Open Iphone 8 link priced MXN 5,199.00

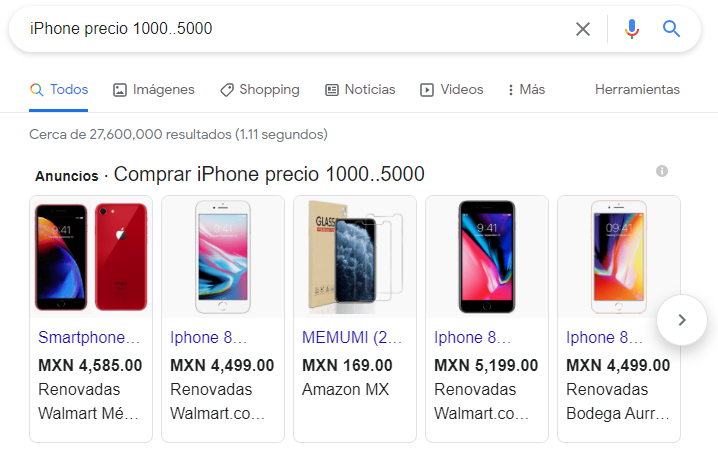[x=472, y=337]
